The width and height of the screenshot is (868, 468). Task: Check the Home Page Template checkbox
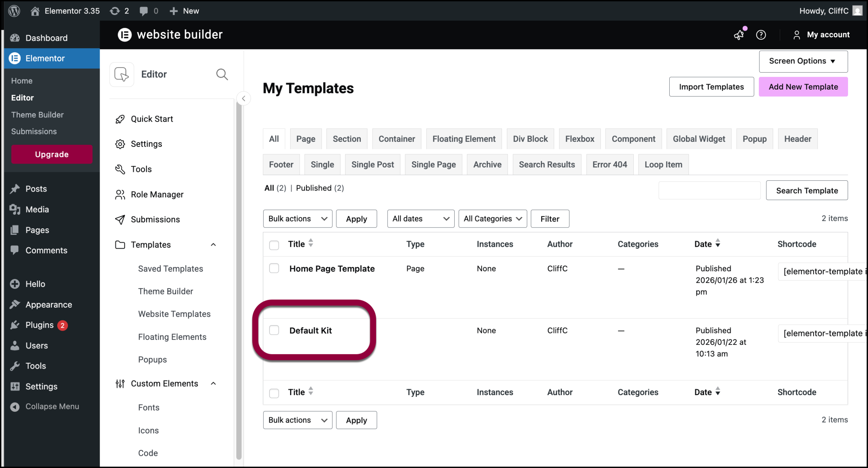tap(274, 268)
